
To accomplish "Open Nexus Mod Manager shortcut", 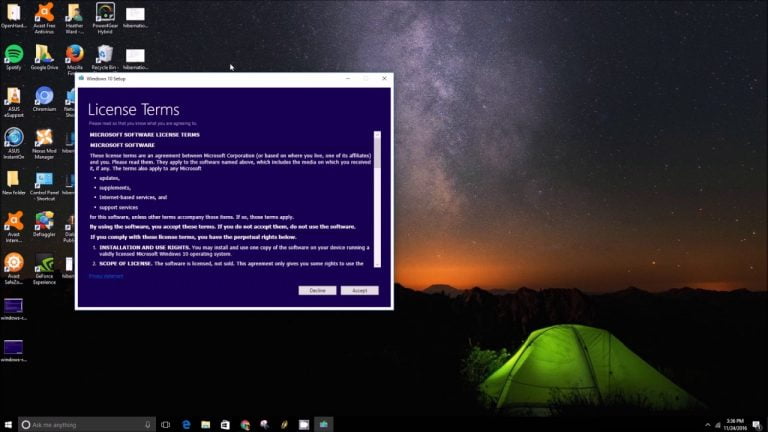I will click(44, 139).
